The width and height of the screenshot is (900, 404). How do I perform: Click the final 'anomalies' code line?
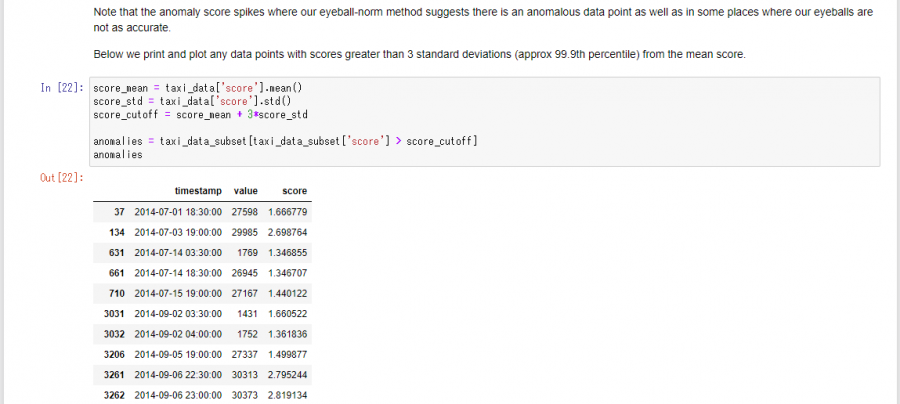tap(118, 154)
